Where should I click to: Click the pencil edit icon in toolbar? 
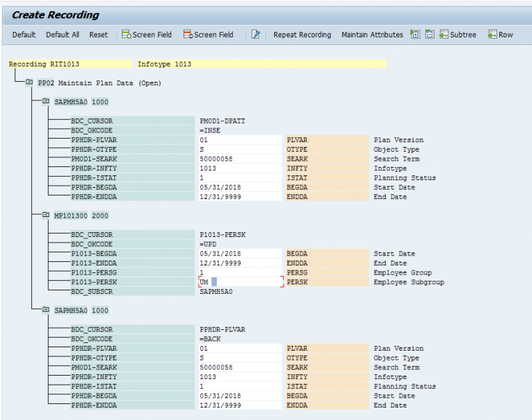(x=256, y=35)
